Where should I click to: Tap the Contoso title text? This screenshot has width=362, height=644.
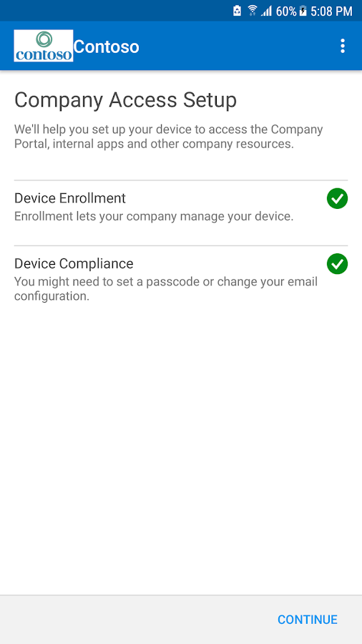click(107, 47)
